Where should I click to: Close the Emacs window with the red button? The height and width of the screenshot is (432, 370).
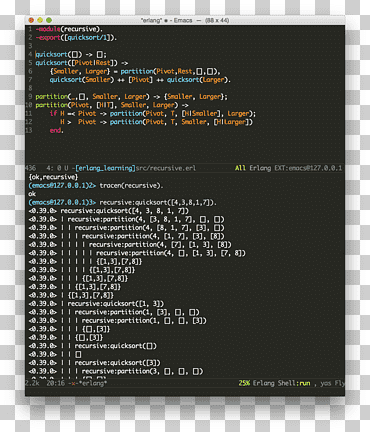31,20
